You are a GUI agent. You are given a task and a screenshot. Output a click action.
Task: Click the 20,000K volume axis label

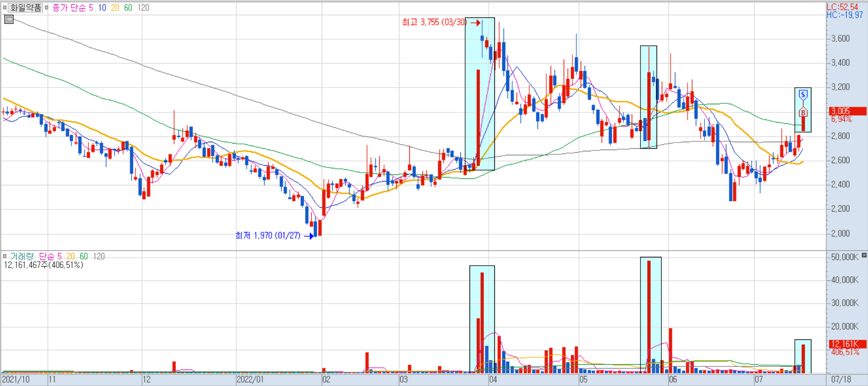click(844, 326)
